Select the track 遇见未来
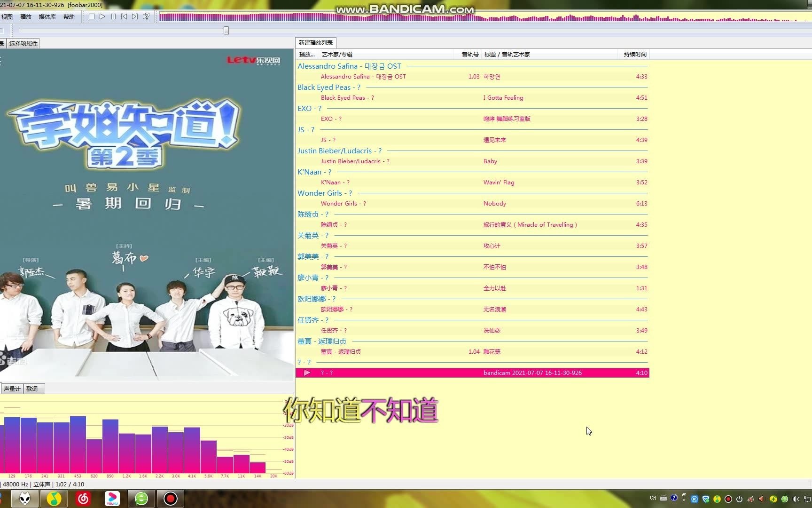812x508 pixels. (472, 140)
